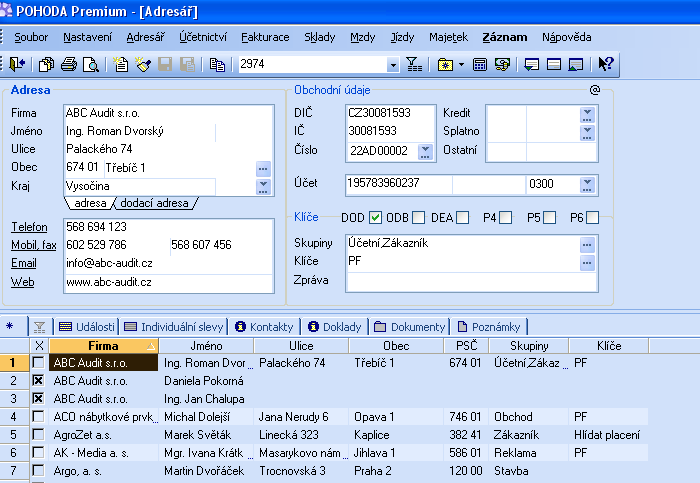
Task: Sort by the Firma column header
Action: click(104, 346)
